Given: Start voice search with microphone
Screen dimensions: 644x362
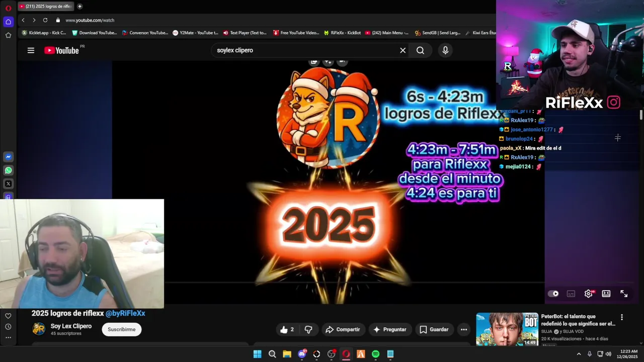Looking at the screenshot, I should (x=445, y=50).
